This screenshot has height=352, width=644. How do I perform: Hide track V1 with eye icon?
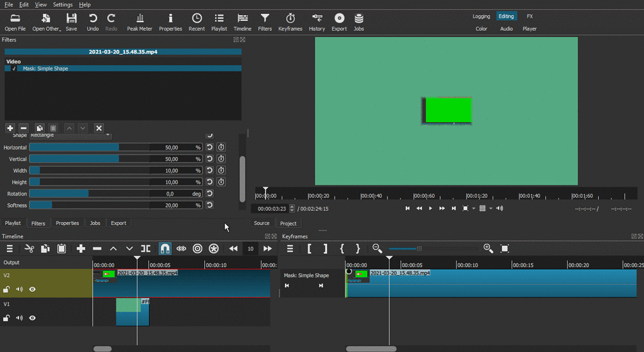pyautogui.click(x=33, y=318)
